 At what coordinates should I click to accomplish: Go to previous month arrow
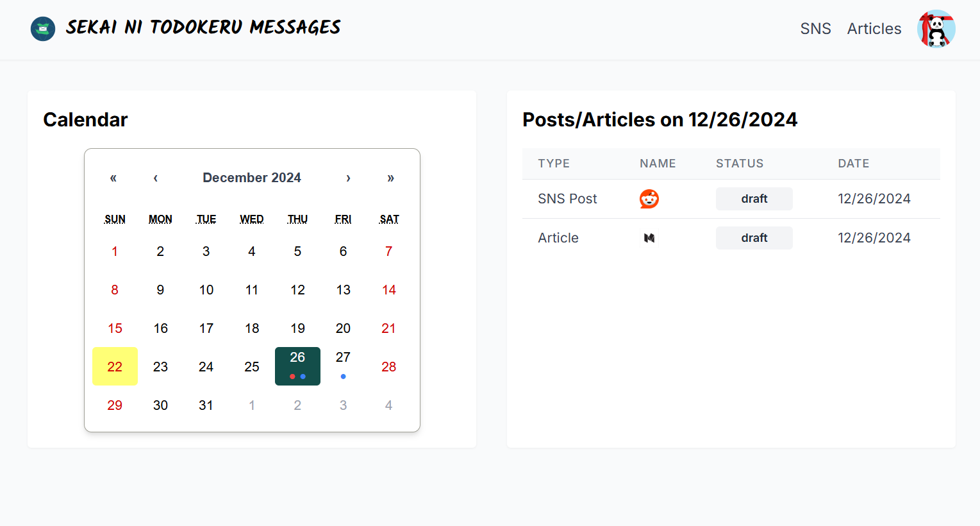156,178
